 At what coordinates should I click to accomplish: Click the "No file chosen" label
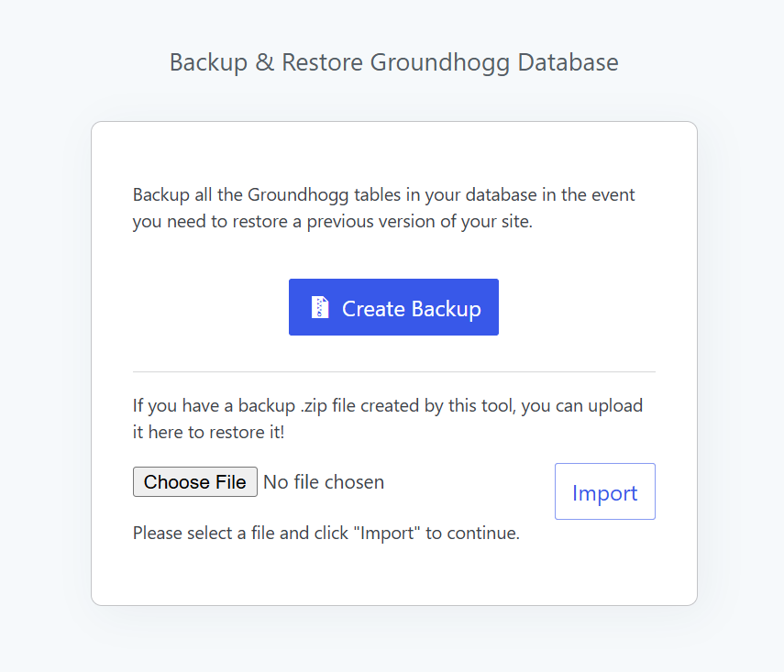(324, 482)
